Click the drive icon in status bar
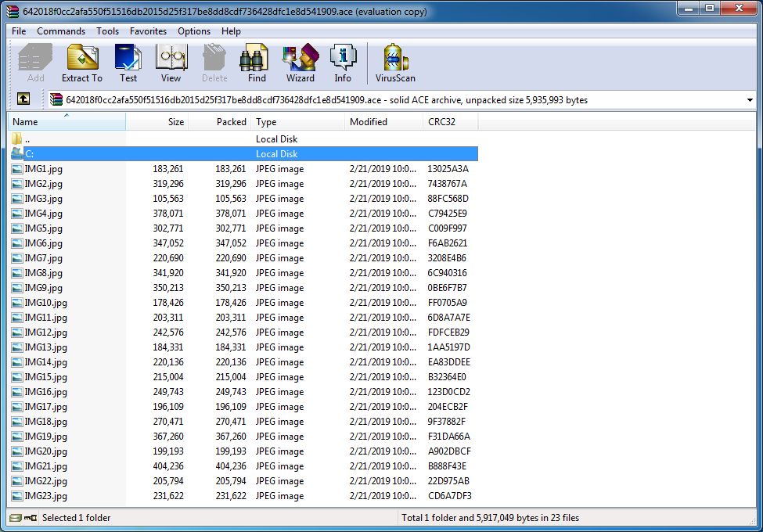763x532 pixels. pyautogui.click(x=16, y=518)
